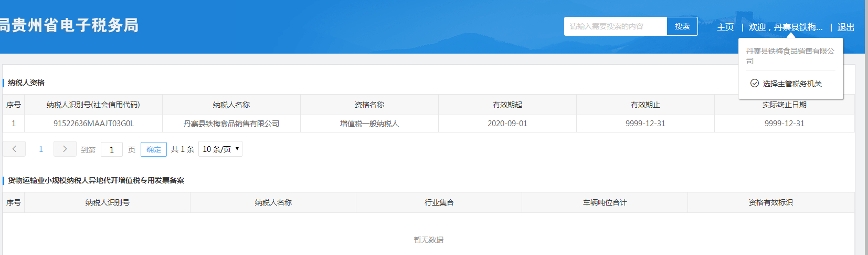Screen dimensions: 868x255
Task: Select page 1 in the pagination
Action: 41,149
